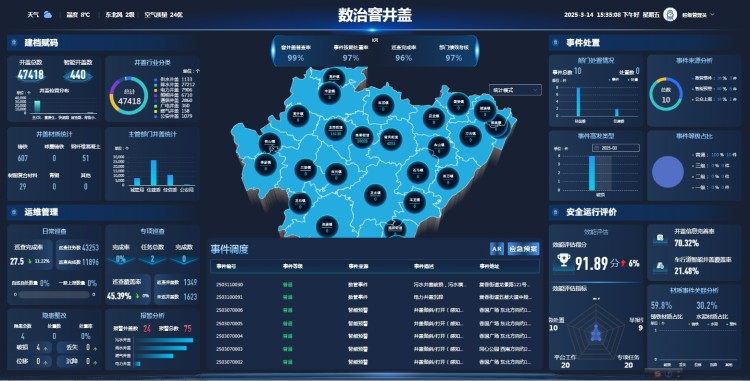This screenshot has width=750, height=381.
Task: Expand the 统计模式 dropdown on the map
Action: (x=515, y=90)
